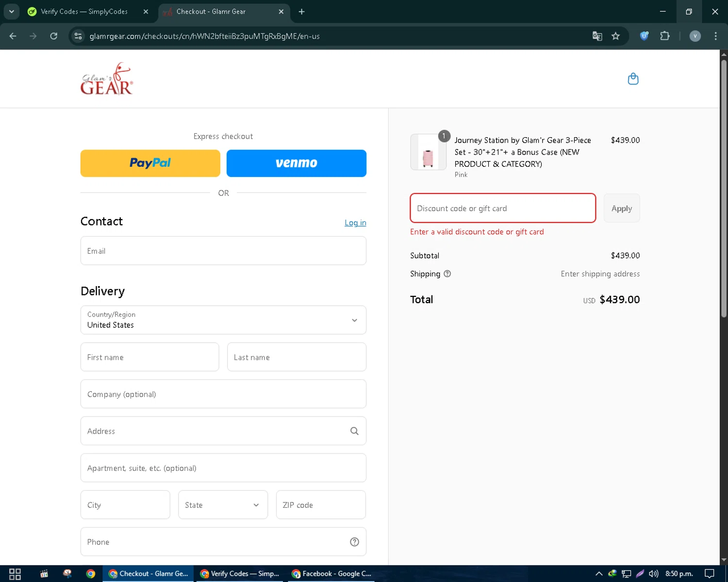The height and width of the screenshot is (582, 728).
Task: Open the browser extensions puzzle icon
Action: [x=664, y=36]
